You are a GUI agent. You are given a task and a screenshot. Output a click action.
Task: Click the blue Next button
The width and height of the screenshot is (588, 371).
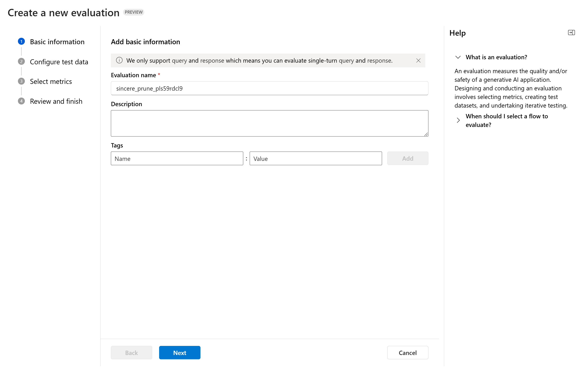tap(179, 352)
